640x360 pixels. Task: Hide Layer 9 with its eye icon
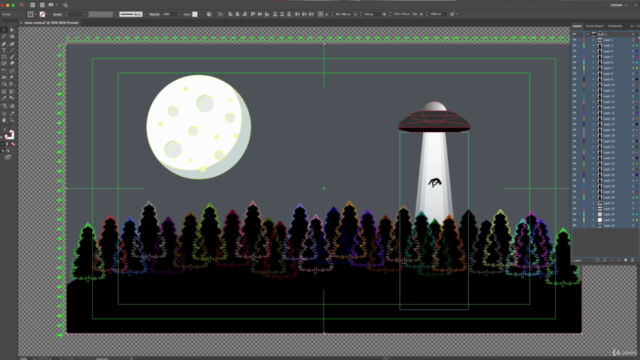point(575,79)
